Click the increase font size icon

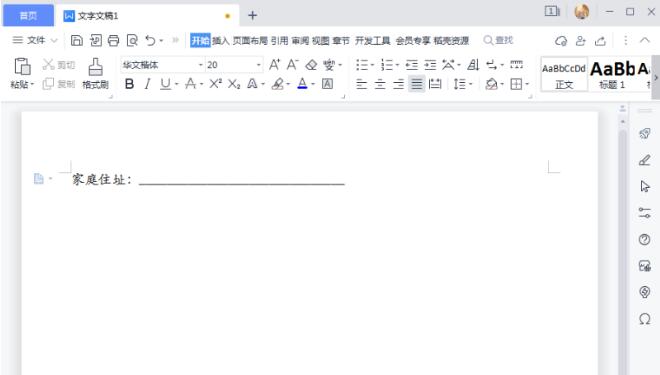(x=274, y=65)
